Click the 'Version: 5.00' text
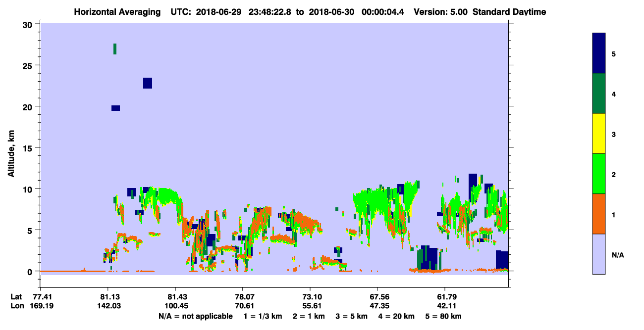 click(440, 11)
